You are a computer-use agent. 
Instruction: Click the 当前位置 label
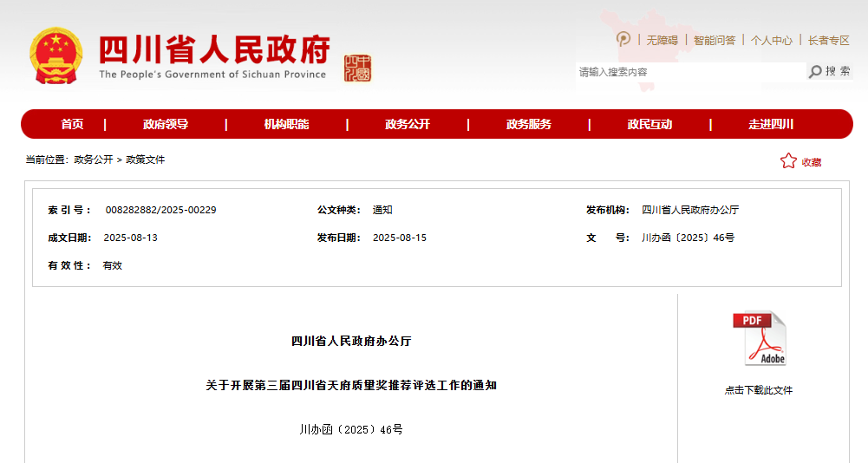point(47,160)
